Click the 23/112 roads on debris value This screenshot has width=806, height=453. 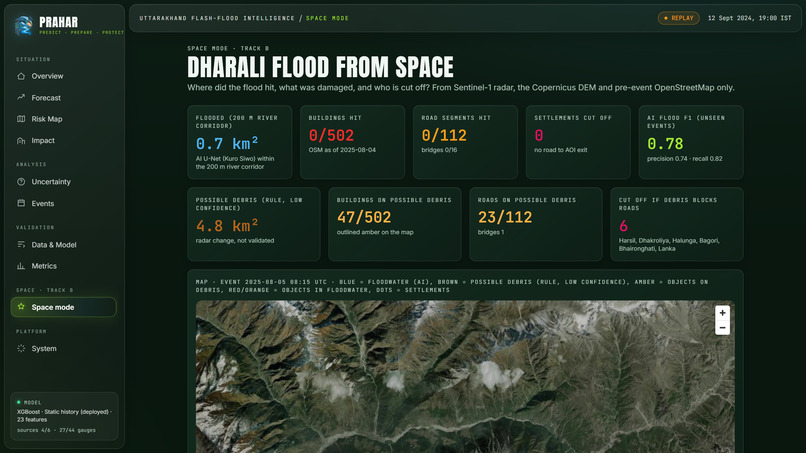(505, 218)
